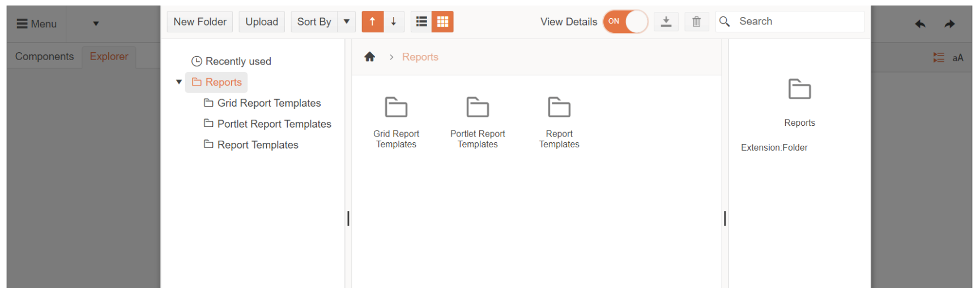Click the sort ascending arrow button
The width and height of the screenshot is (980, 288).
[372, 22]
